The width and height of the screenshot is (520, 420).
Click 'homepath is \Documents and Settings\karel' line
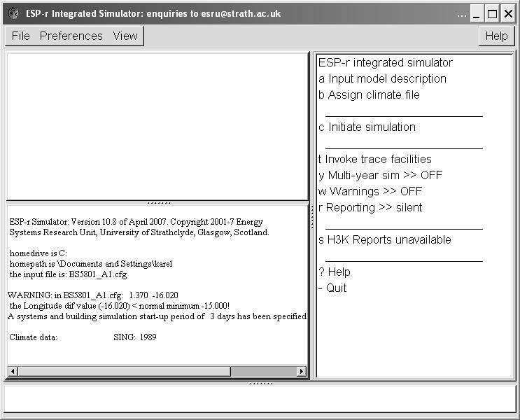91,264
